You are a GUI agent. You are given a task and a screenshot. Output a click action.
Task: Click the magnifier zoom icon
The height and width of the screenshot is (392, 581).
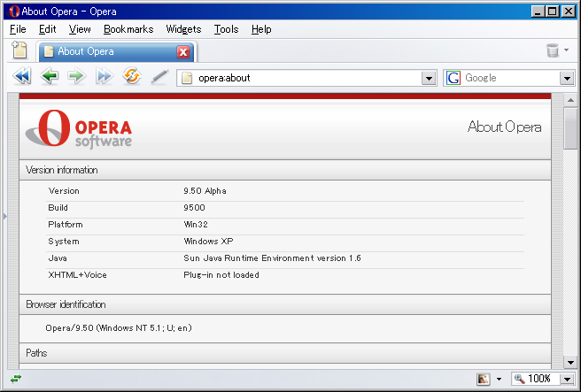point(520,379)
